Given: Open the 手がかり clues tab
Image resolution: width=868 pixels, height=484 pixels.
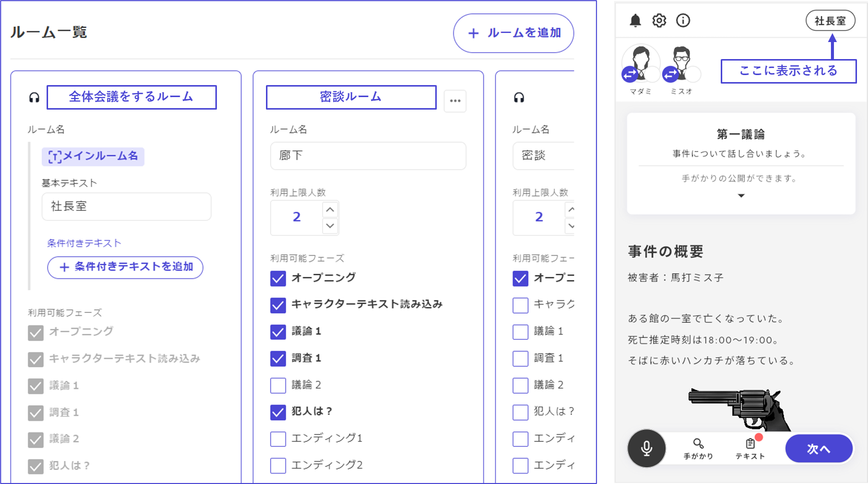Looking at the screenshot, I should tap(698, 448).
